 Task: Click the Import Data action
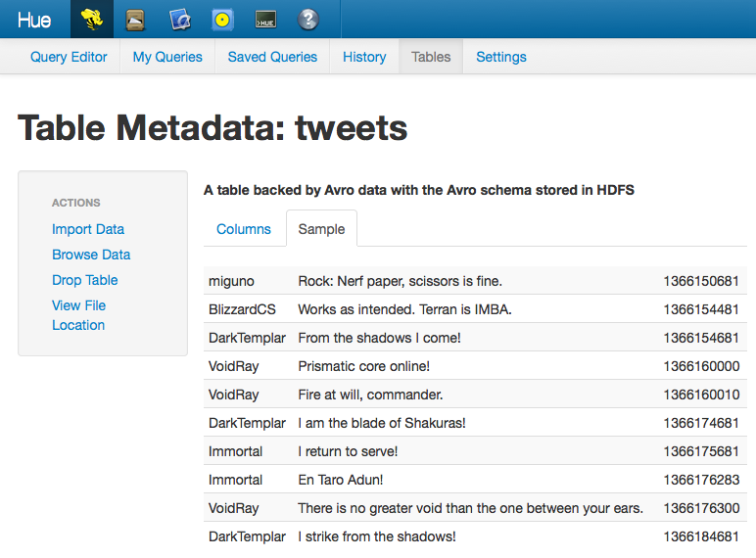pyautogui.click(x=88, y=229)
